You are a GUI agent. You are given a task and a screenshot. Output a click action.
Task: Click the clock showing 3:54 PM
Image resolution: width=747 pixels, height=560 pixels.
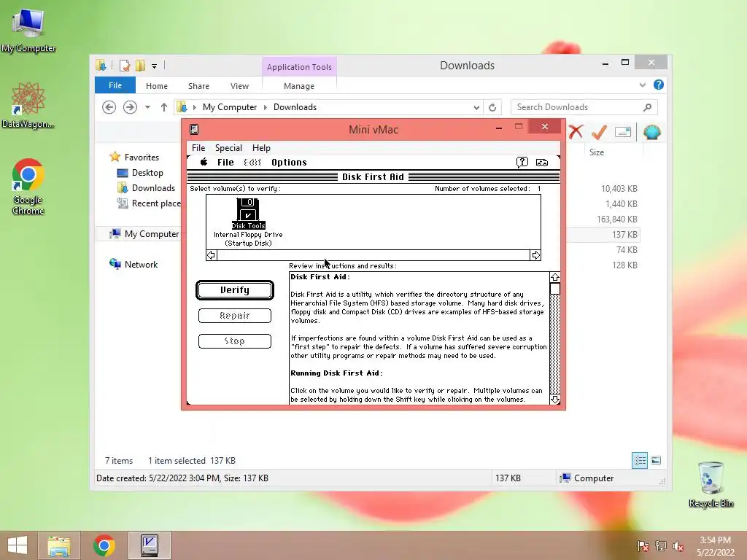tap(715, 540)
